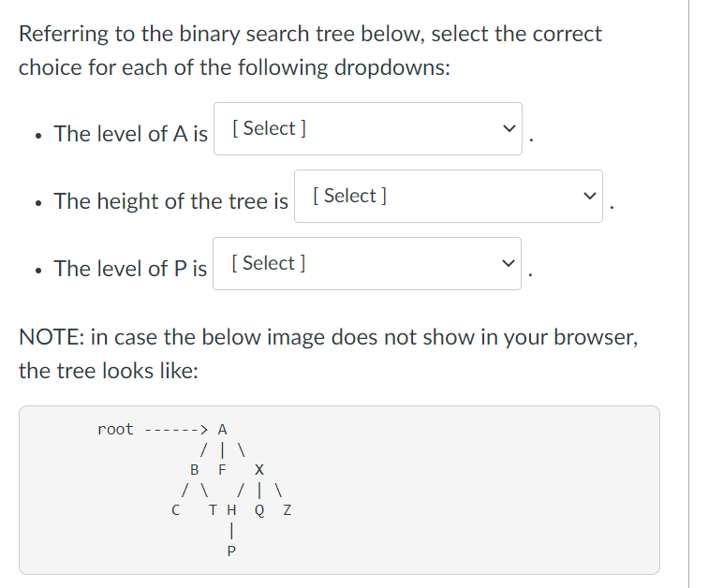
Task: Select leaf node C in the tree
Action: tap(175, 510)
